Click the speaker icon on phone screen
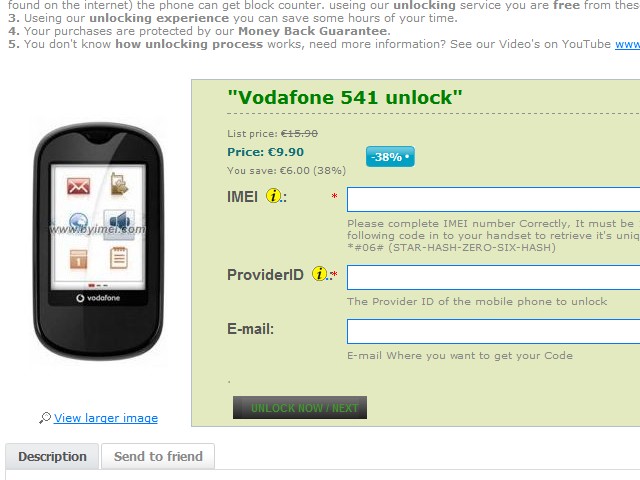This screenshot has height=480, width=640. tap(119, 221)
